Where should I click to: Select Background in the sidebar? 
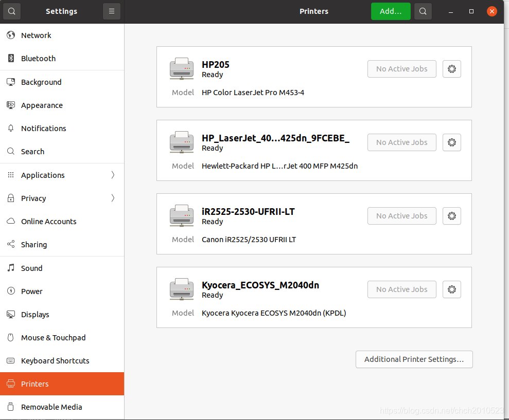62,82
